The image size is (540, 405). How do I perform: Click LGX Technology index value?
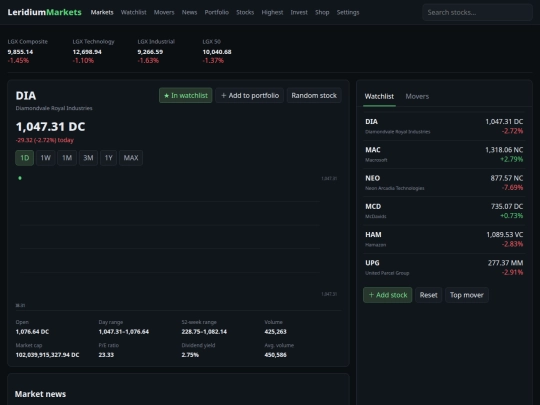[x=87, y=52]
